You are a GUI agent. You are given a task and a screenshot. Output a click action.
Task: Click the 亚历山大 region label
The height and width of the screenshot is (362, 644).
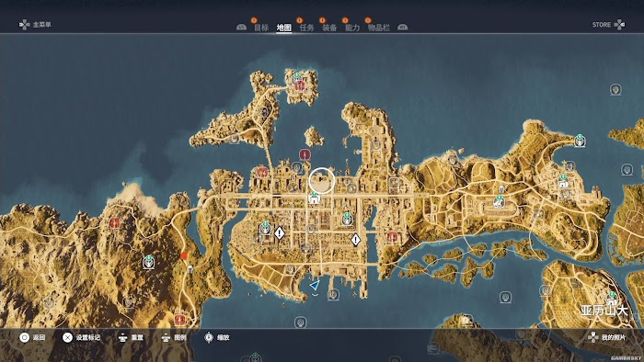[604, 311]
